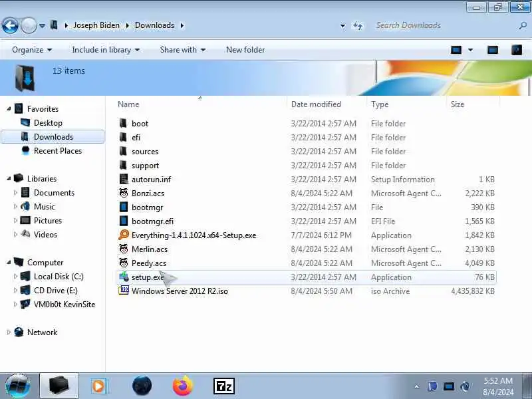Select bootmgr.efi file icon
Viewport: 532px width, 399px height.
(124, 221)
